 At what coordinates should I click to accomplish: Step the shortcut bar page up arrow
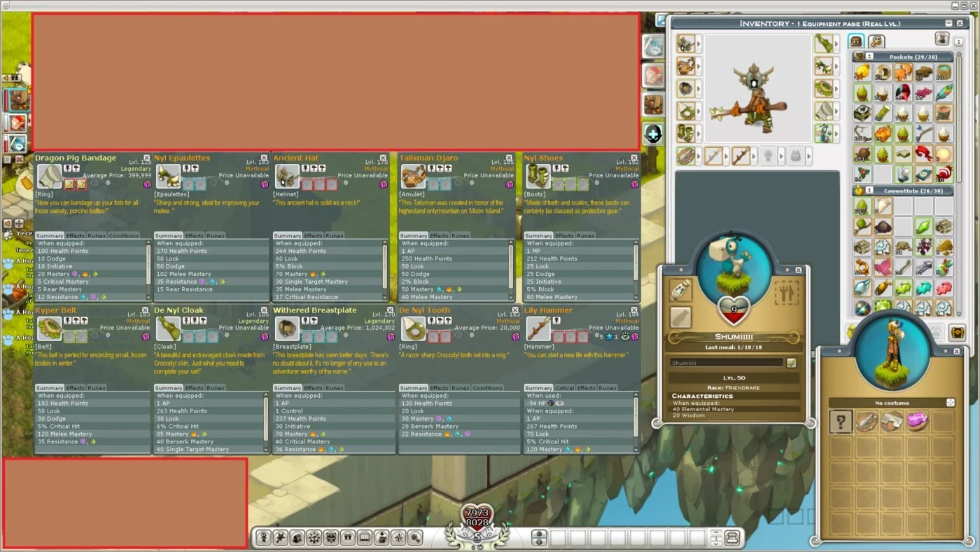pos(715,532)
